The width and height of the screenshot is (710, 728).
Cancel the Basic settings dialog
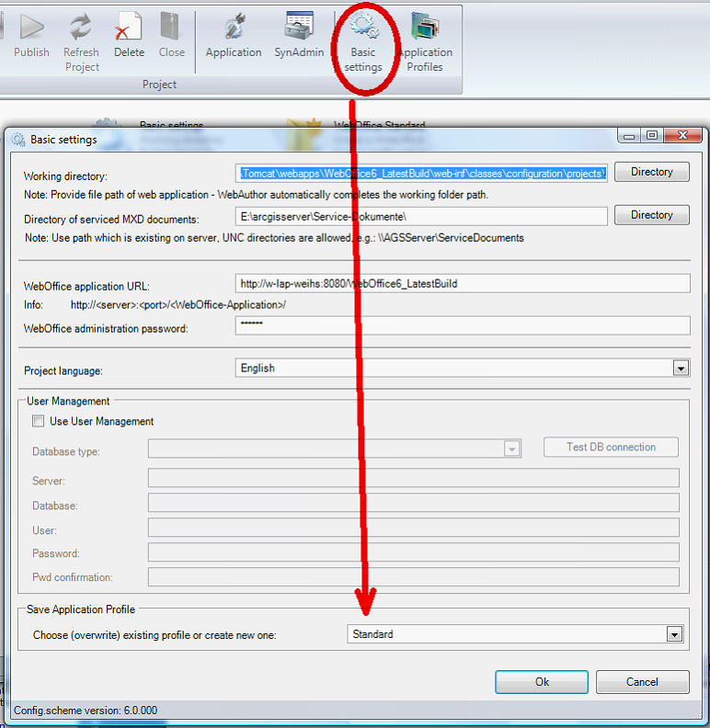coord(642,681)
